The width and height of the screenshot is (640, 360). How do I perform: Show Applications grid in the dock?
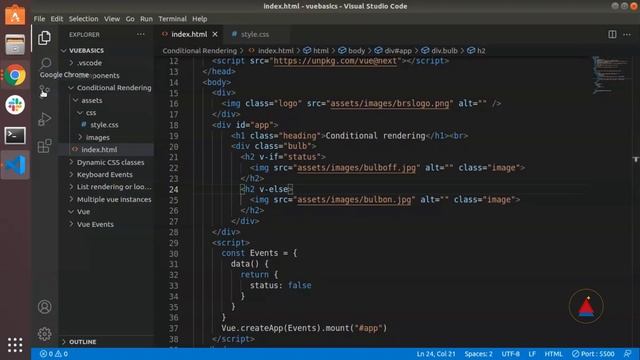[x=15, y=345]
